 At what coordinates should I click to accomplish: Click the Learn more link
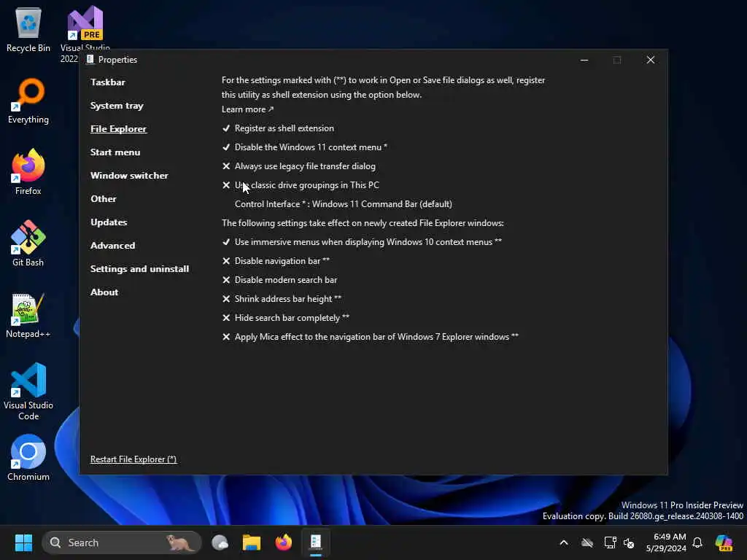247,109
